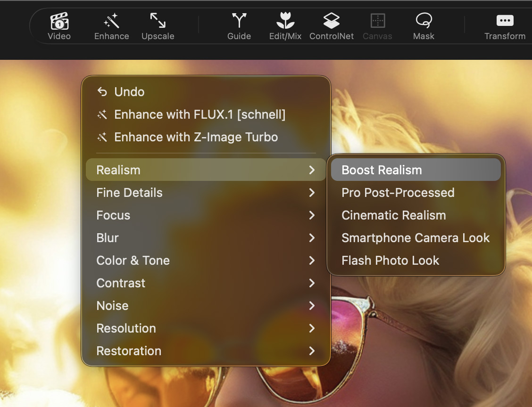Select the Enhance magic wand tool
This screenshot has height=407, width=532.
tap(111, 22)
